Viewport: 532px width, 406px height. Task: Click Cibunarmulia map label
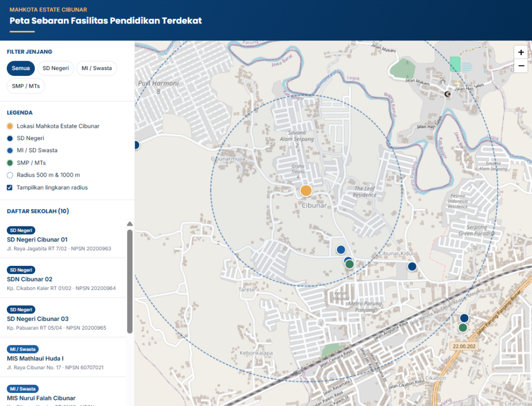[x=228, y=159]
